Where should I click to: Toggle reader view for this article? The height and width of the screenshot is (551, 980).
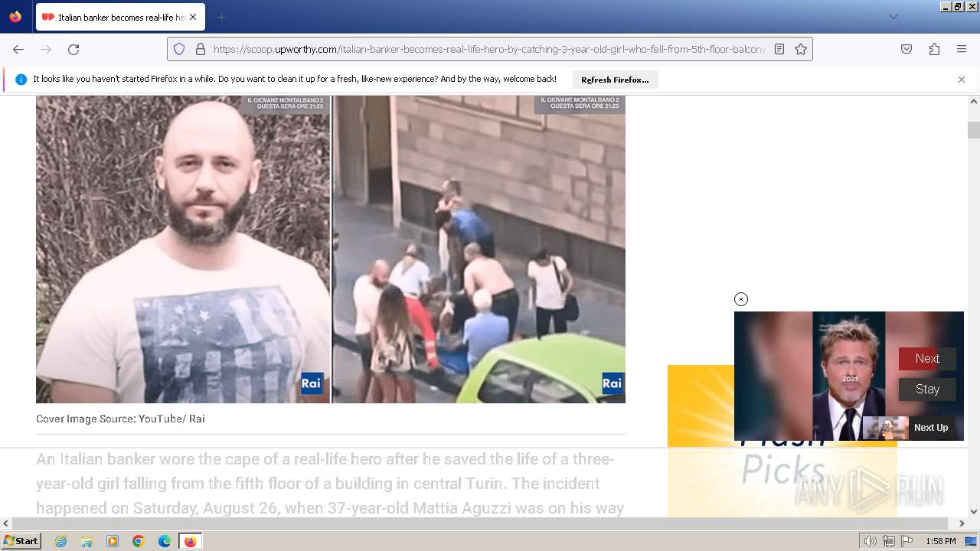779,49
